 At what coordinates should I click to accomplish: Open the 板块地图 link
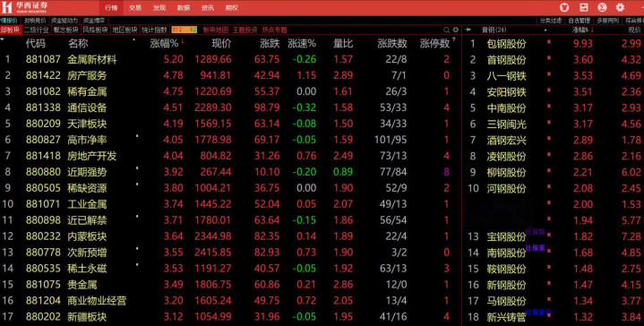pos(216,30)
